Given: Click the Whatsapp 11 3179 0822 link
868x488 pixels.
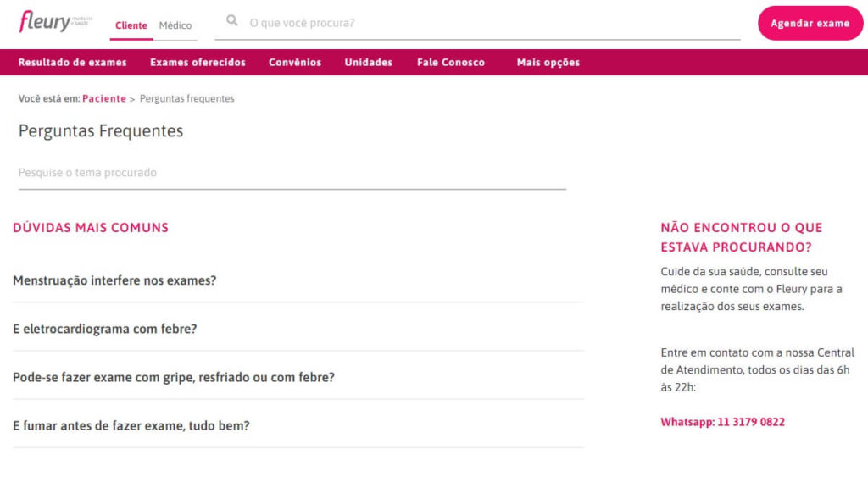Looking at the screenshot, I should [722, 422].
